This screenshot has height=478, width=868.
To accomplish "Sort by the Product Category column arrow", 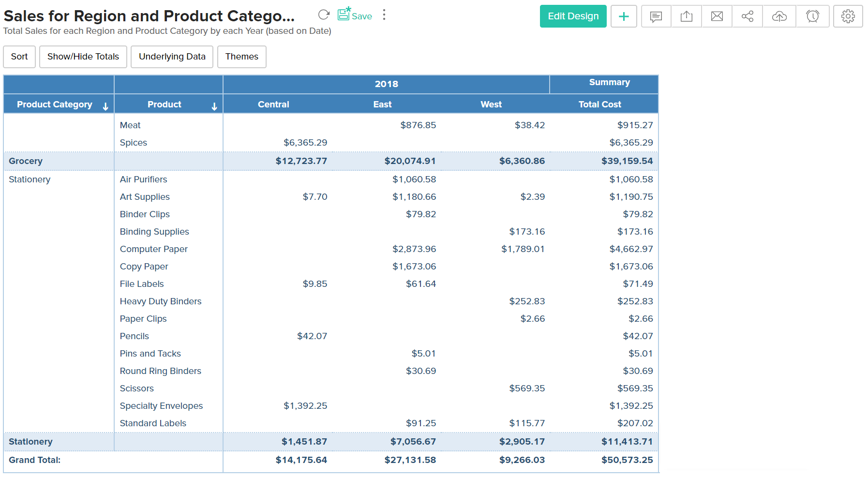I will [x=105, y=106].
